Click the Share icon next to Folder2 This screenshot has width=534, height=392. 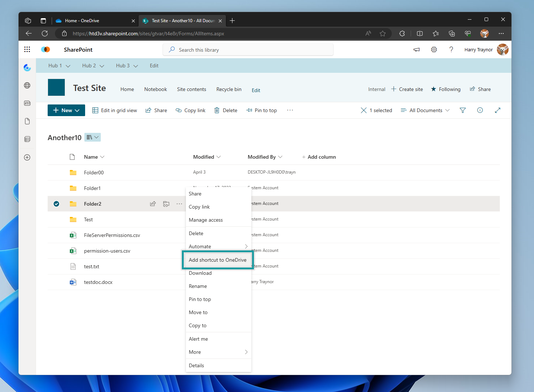153,203
